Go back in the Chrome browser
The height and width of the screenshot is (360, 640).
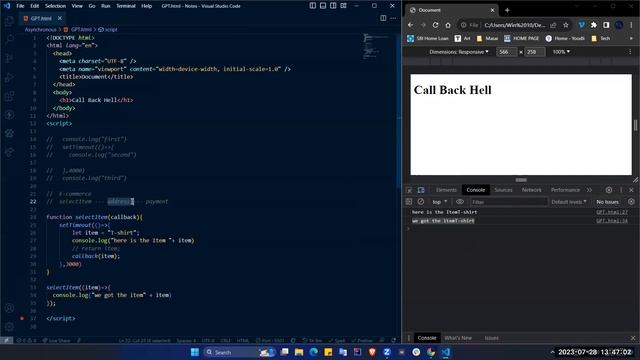(411, 25)
